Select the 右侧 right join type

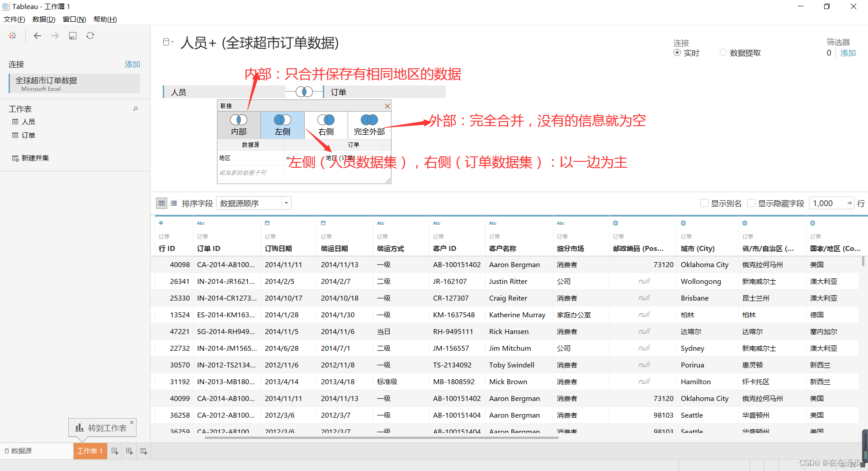tap(326, 125)
